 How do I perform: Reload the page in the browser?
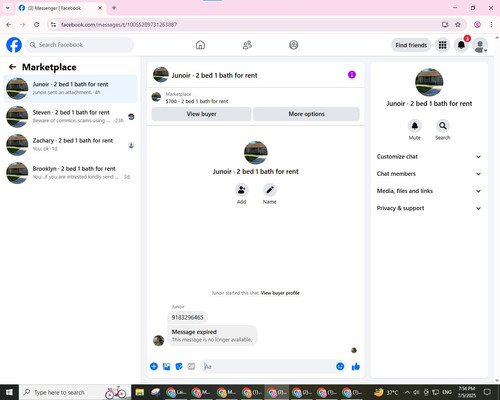pos(37,25)
